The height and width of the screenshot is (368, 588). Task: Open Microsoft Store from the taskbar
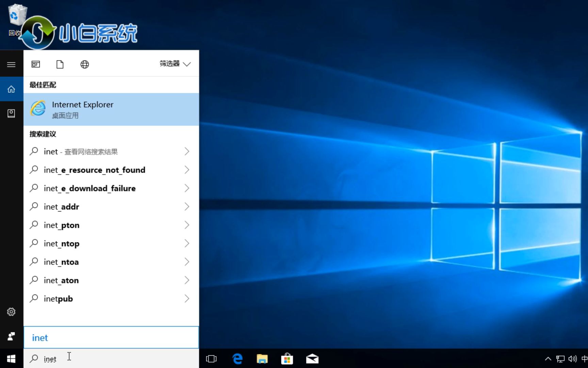pyautogui.click(x=287, y=358)
